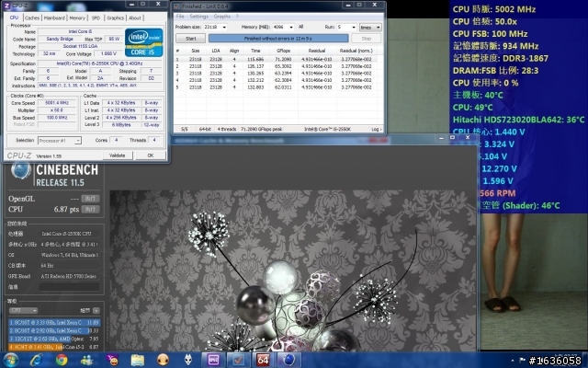Click the Core Speed value 5001.4 MHz in CPU-Z
588x368 pixels.
[x=57, y=103]
